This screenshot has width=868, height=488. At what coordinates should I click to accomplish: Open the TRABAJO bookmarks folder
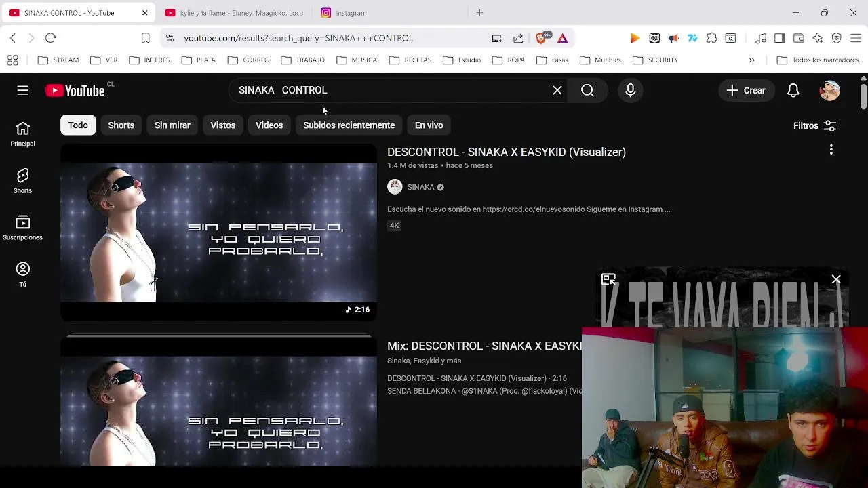click(303, 60)
